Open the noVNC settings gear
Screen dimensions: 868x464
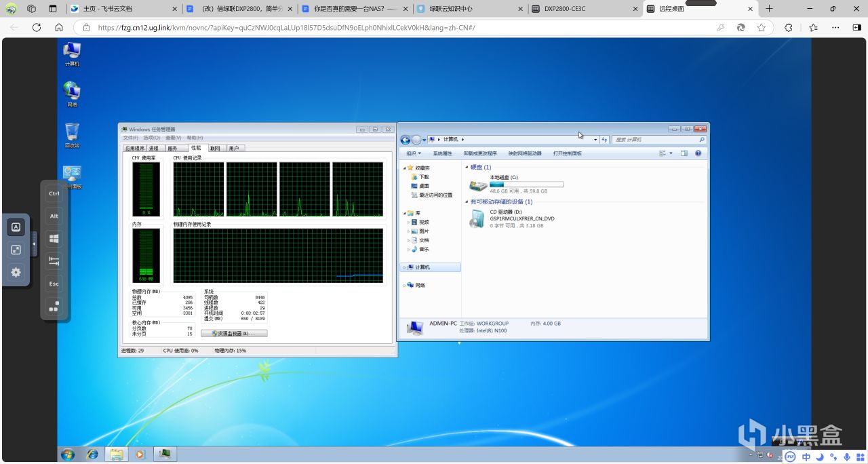point(16,273)
